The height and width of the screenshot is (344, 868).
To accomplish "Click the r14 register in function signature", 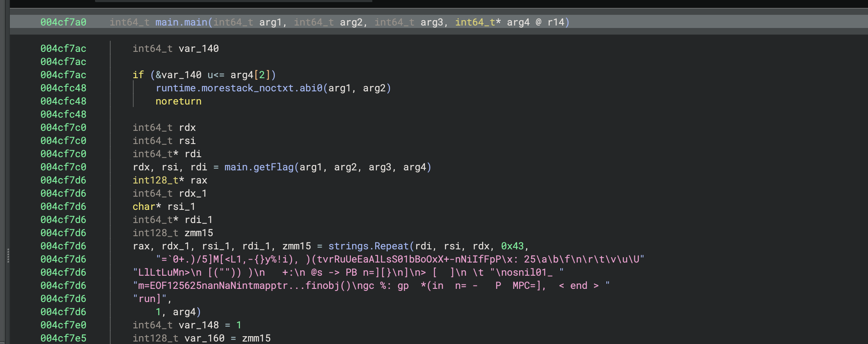I will [556, 22].
